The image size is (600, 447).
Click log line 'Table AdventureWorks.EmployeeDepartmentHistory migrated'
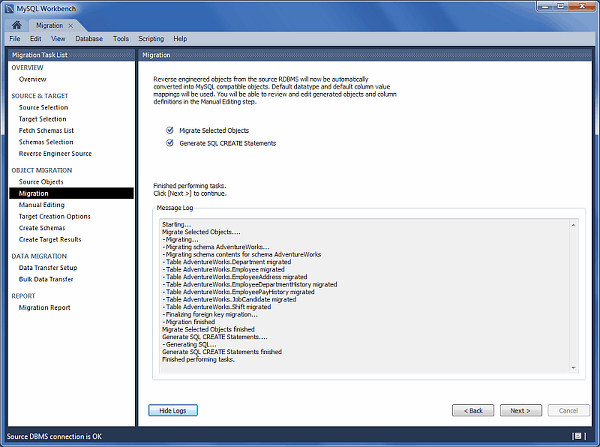click(x=250, y=284)
